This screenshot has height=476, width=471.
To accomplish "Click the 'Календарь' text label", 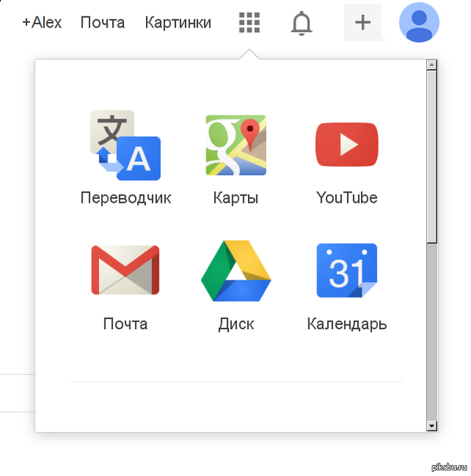I will (x=347, y=324).
